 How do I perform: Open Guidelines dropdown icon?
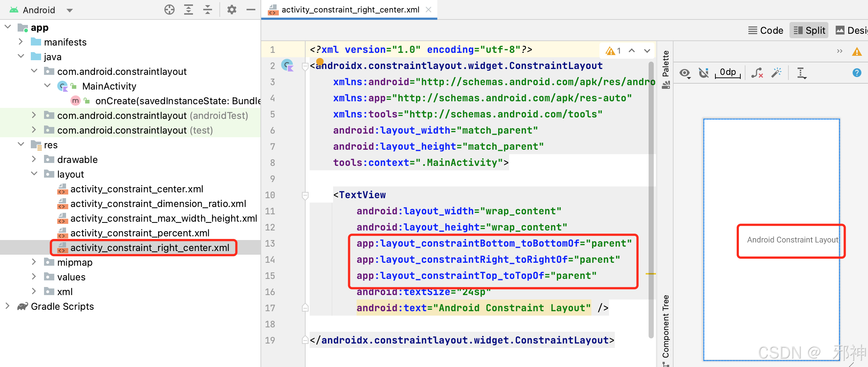pos(802,73)
